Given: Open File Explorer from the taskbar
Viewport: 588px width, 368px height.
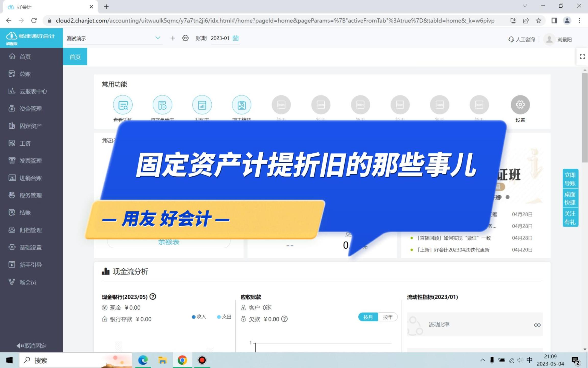Looking at the screenshot, I should point(163,360).
